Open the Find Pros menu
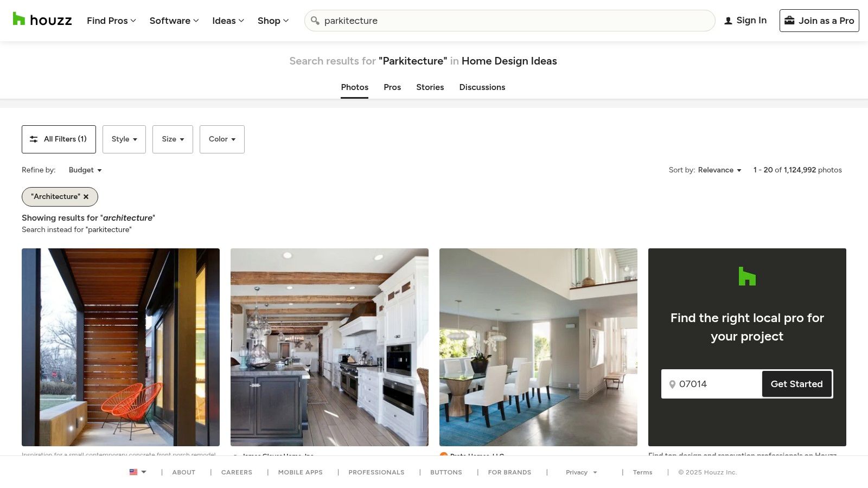 click(111, 21)
